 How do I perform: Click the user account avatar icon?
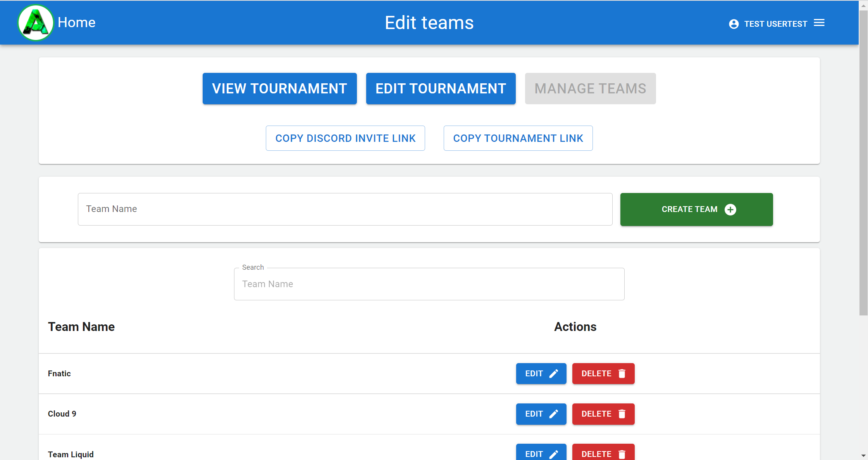click(734, 24)
